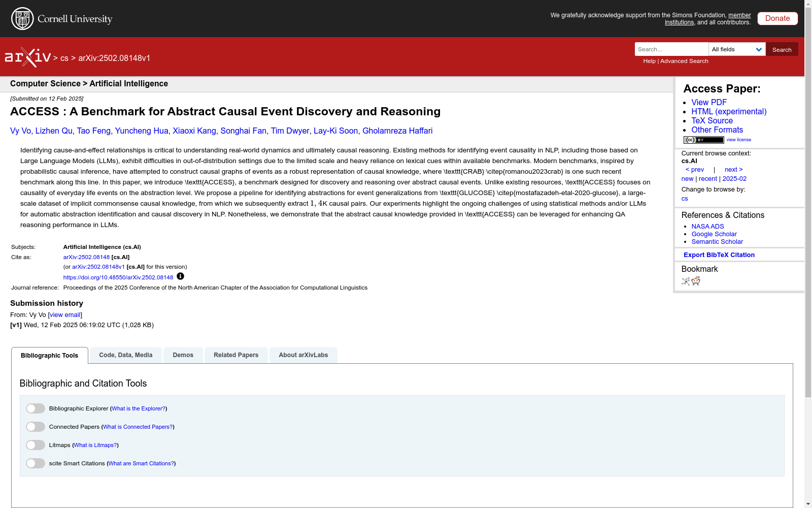
Task: Click the view license link
Action: pos(739,140)
